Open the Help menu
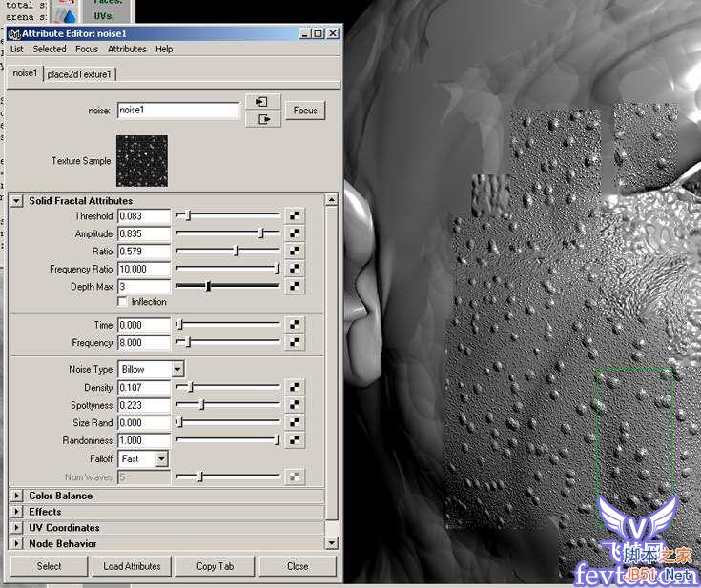Viewport: 701px width, 588px height. pos(164,49)
